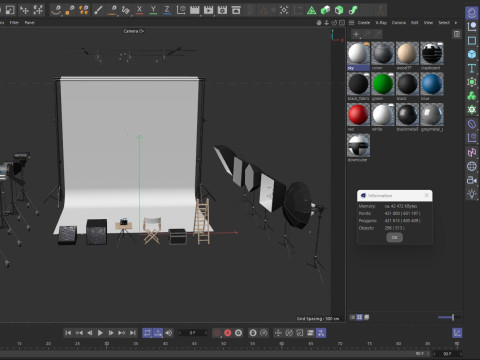480x360 pixels.
Task: Click the end frame 90 F field
Action: pyautogui.click(x=447, y=354)
